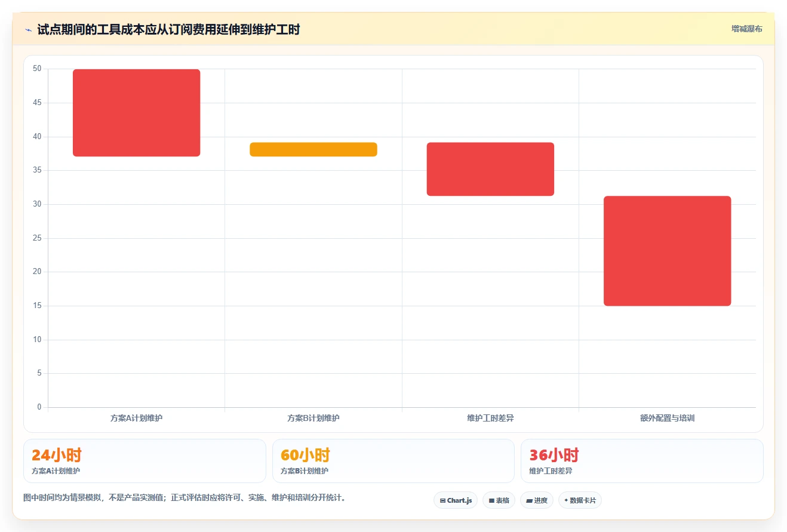
Task: Click x-axis label 维护工时差异
Action: pos(490,418)
